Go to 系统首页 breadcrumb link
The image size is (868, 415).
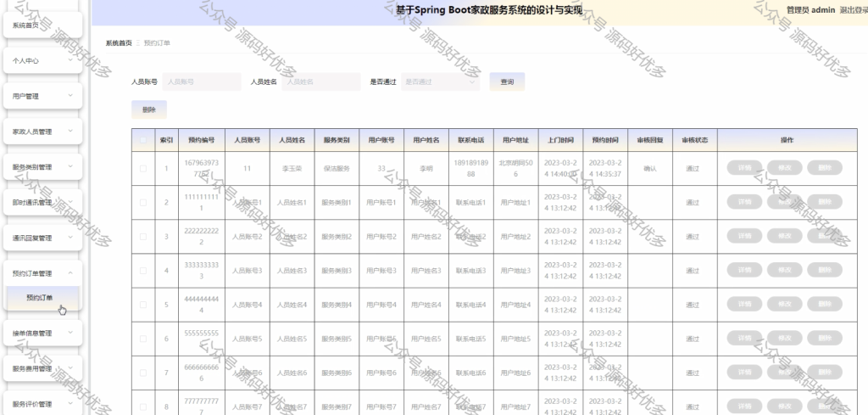(119, 42)
